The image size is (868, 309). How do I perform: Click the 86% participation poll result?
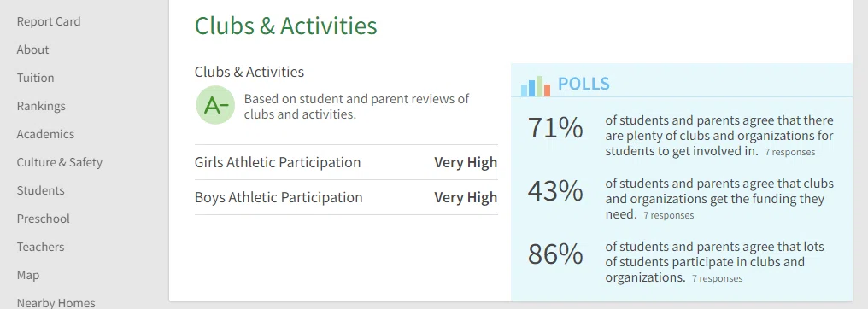(555, 254)
